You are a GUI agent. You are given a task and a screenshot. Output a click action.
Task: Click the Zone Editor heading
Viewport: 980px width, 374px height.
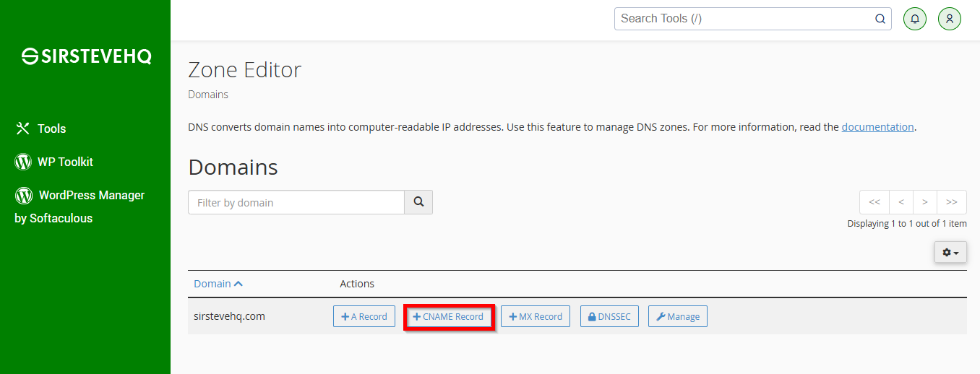tap(244, 70)
